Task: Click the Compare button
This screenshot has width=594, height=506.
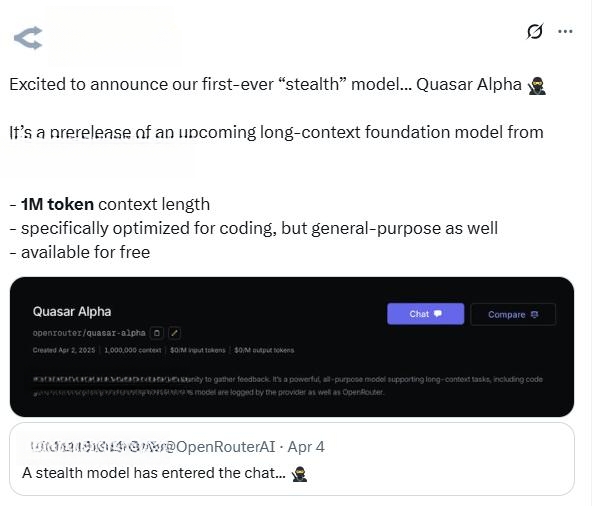Action: pos(513,314)
